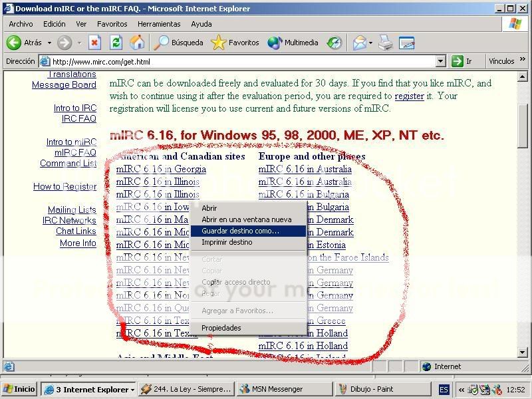Open Chat Links sidebar link
Image resolution: width=532 pixels, height=399 pixels.
point(76,231)
